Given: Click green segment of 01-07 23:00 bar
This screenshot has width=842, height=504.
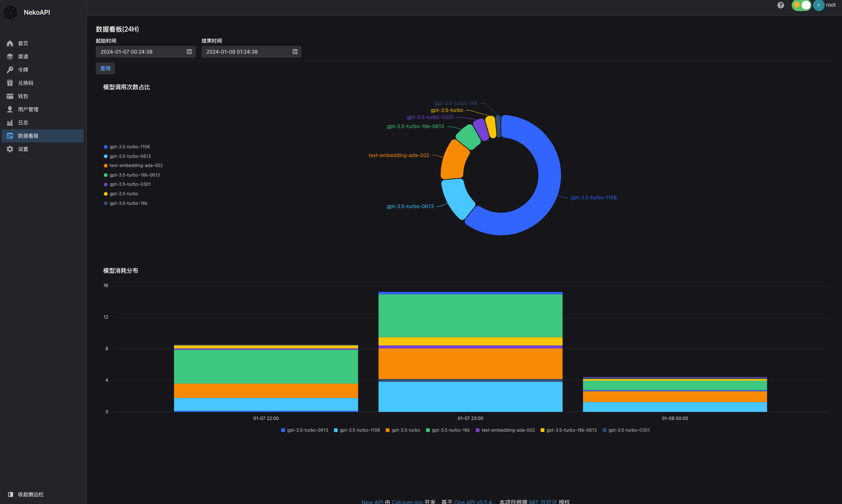Looking at the screenshot, I should coord(470,316).
